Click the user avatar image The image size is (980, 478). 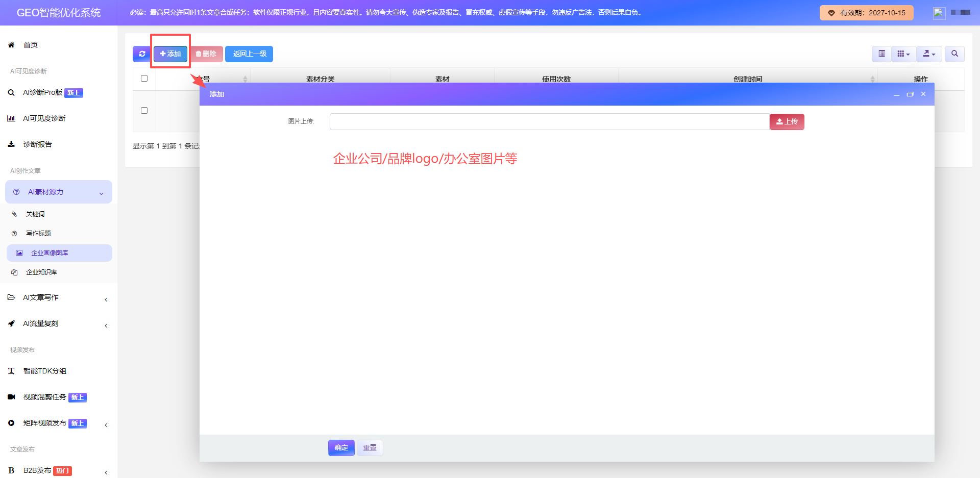tap(939, 13)
